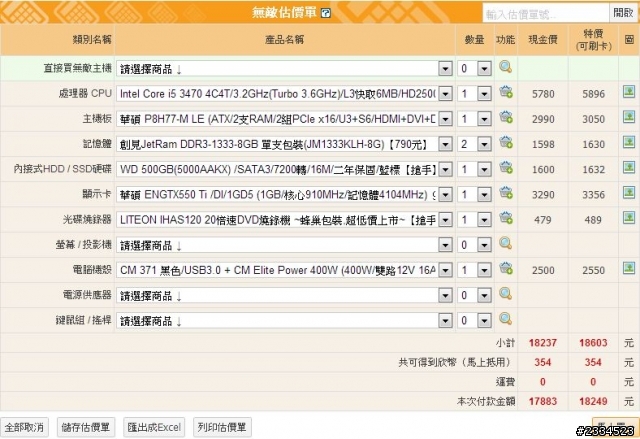
Task: Open product dropdown for 鍵鼠組 / 搖桿
Action: (x=284, y=321)
